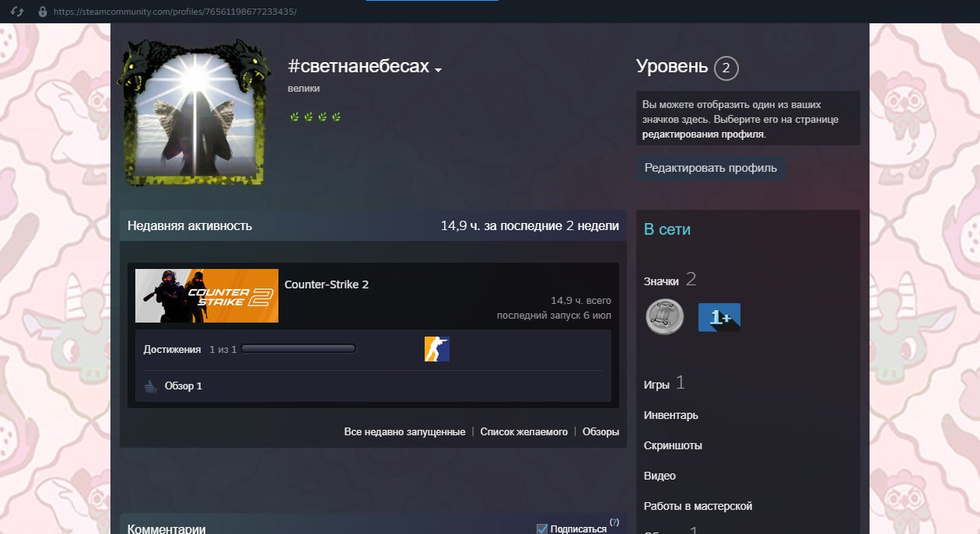Screen dimensions: 980x534
Task: Click the silver community badge icon
Action: click(665, 317)
